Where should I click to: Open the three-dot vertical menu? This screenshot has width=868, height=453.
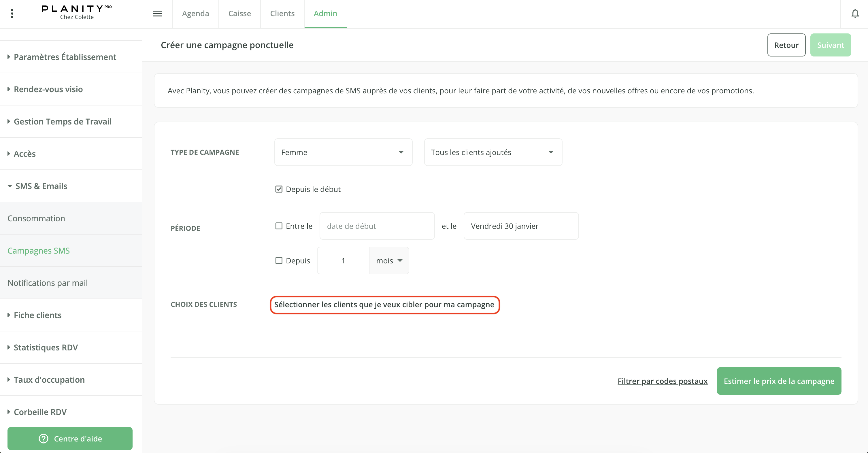(x=12, y=14)
